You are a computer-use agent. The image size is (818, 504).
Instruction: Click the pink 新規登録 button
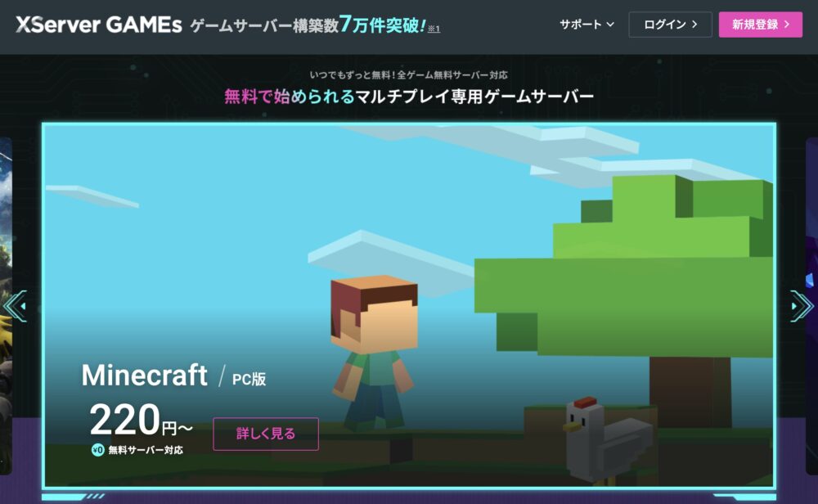[761, 25]
